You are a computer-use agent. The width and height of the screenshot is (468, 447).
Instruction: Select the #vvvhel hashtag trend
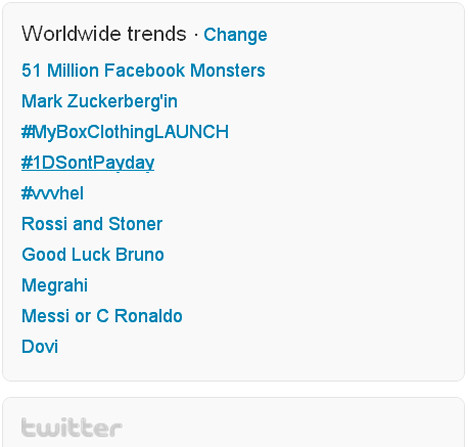pyautogui.click(x=52, y=193)
